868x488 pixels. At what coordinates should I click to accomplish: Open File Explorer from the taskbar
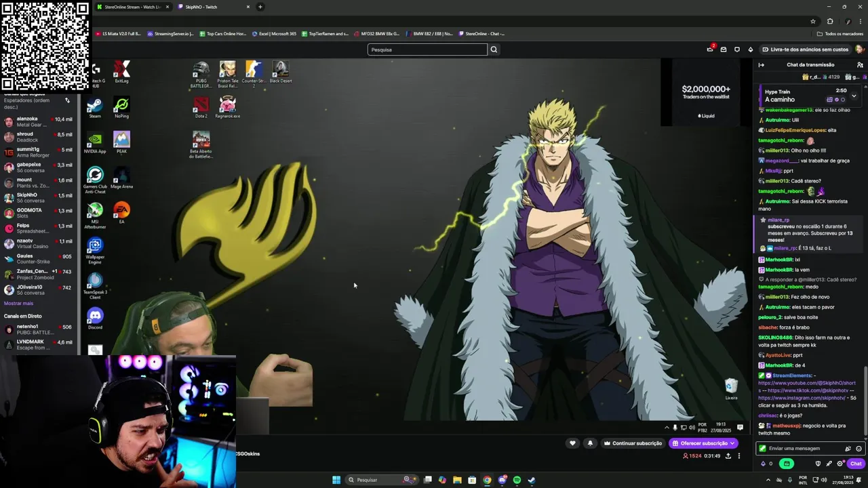pos(457,480)
